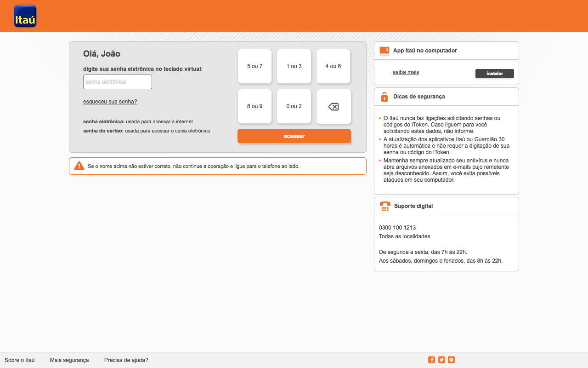
Task: Select the "4 ou 6" virtual key
Action: (334, 66)
